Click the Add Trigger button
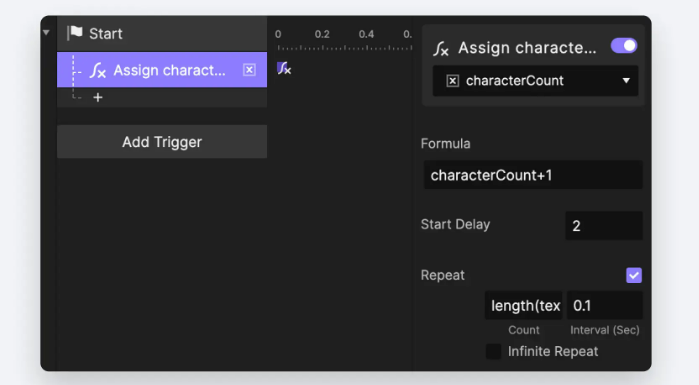The height and width of the screenshot is (385, 699). (x=162, y=142)
